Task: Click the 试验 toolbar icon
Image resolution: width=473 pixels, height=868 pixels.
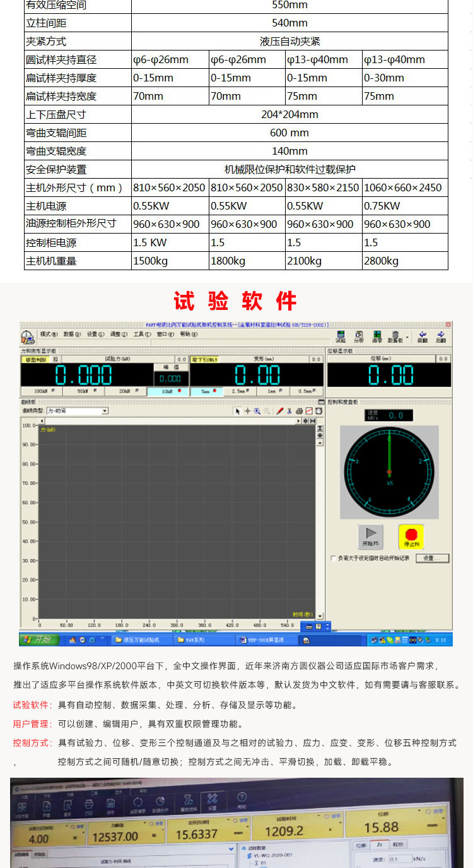Action: (341, 337)
